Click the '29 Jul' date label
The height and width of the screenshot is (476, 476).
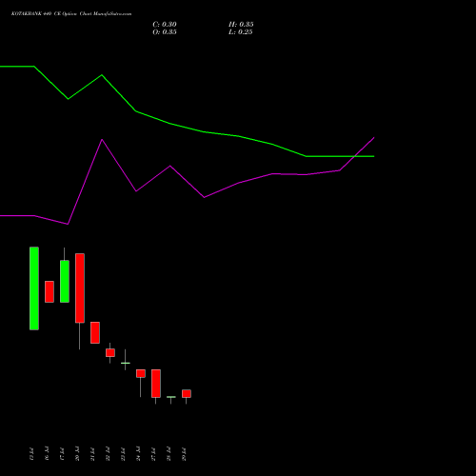pos(184,454)
